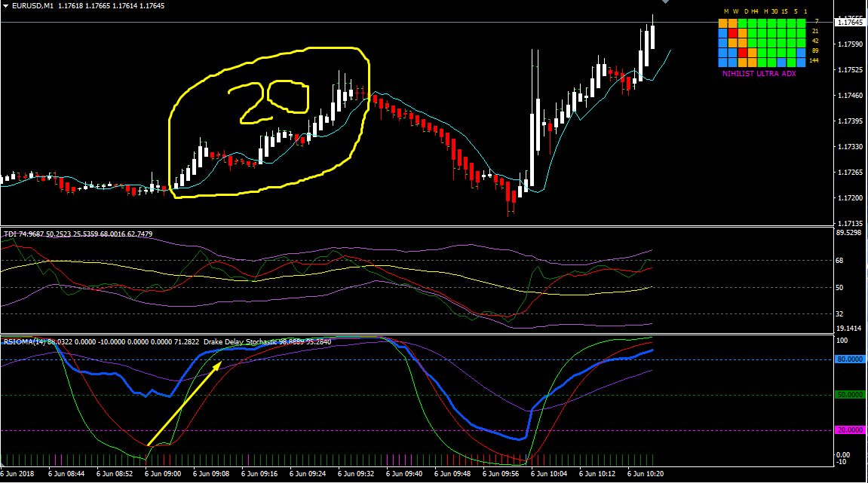Click the 6 Jun 10:04 time label
The height and width of the screenshot is (483, 868).
(x=549, y=474)
